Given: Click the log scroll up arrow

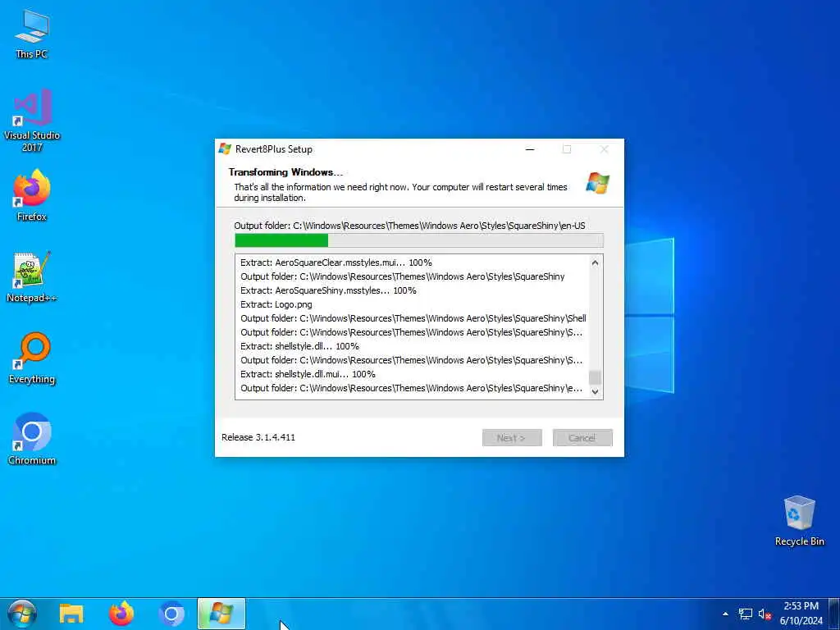Looking at the screenshot, I should [595, 262].
